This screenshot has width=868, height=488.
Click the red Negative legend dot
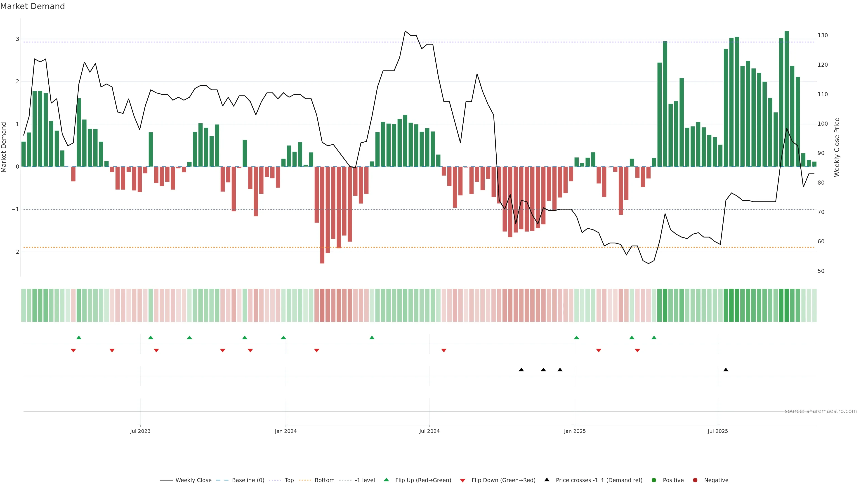point(695,480)
